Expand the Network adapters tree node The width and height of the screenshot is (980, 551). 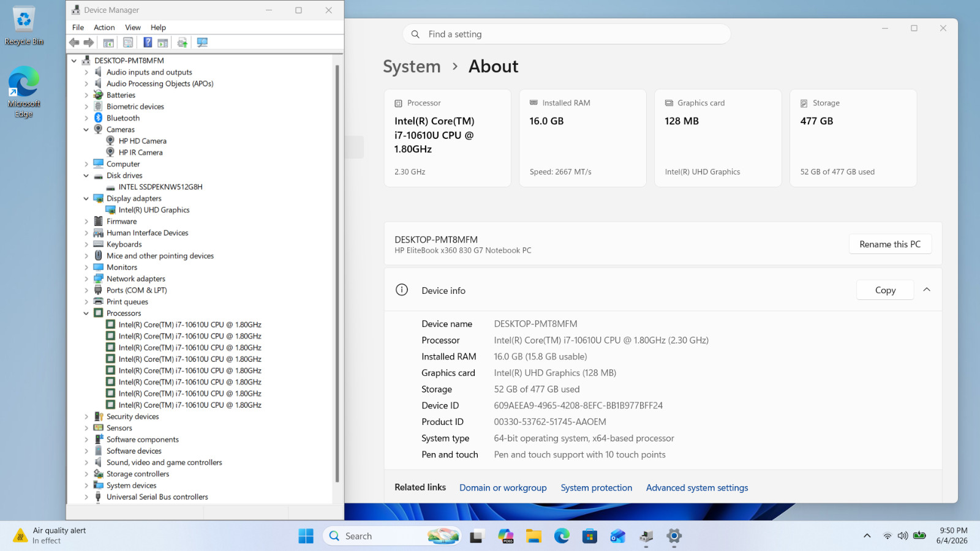(x=86, y=279)
